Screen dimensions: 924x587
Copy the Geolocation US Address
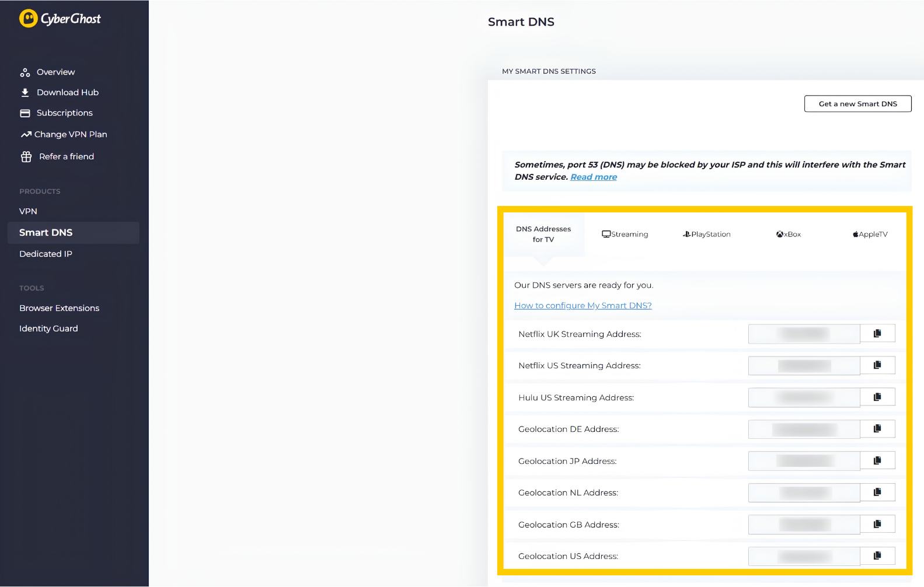click(x=877, y=555)
